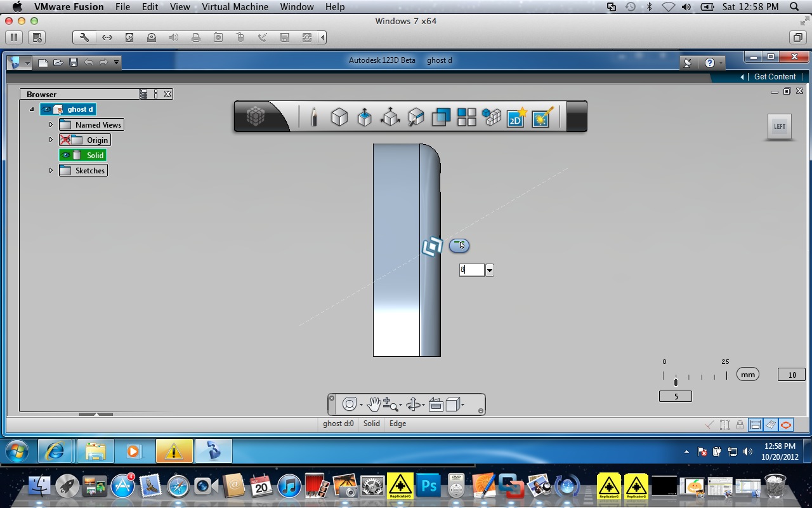Open Virtual Machine menu

point(235,7)
